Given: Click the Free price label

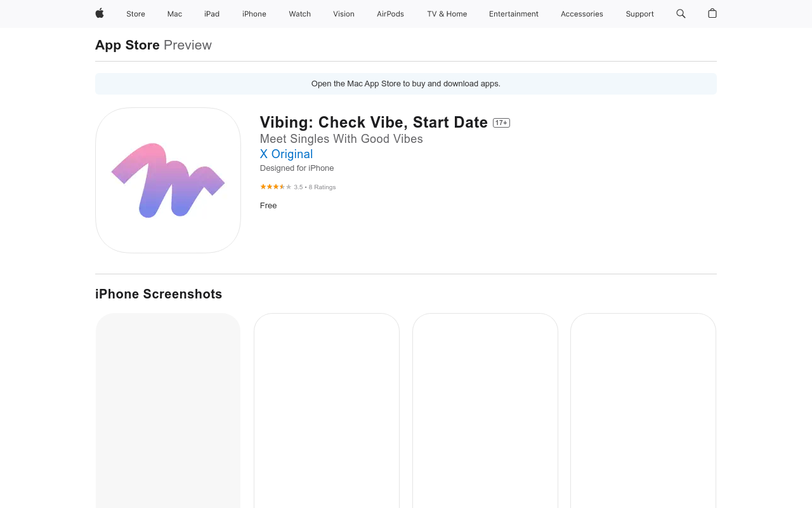Looking at the screenshot, I should 268,206.
